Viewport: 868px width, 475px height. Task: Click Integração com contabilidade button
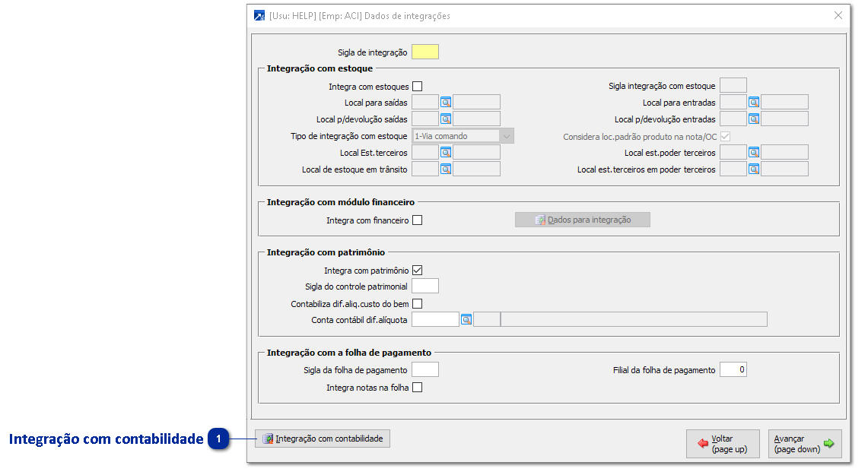point(323,439)
